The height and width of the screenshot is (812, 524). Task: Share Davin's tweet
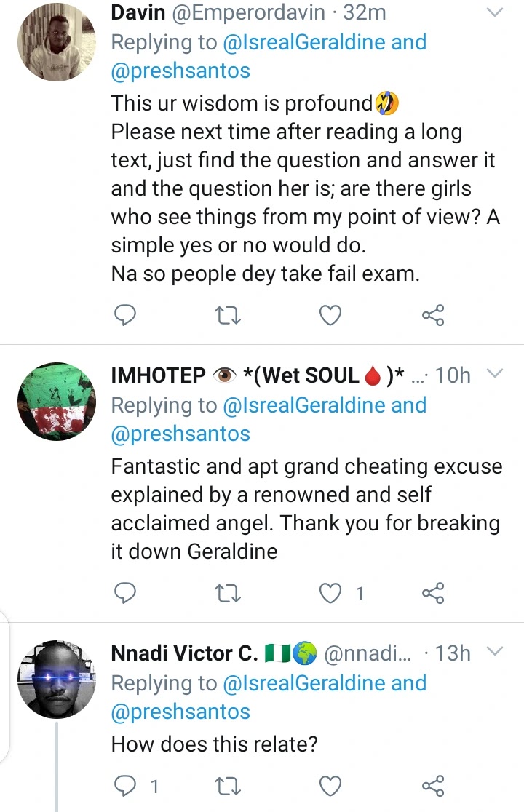[x=433, y=315]
